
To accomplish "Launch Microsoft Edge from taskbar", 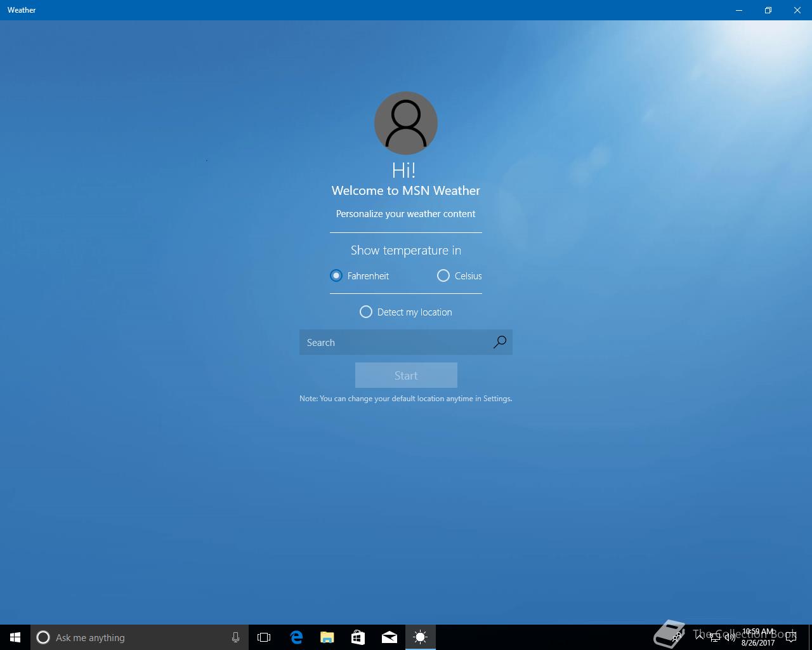I will (296, 637).
